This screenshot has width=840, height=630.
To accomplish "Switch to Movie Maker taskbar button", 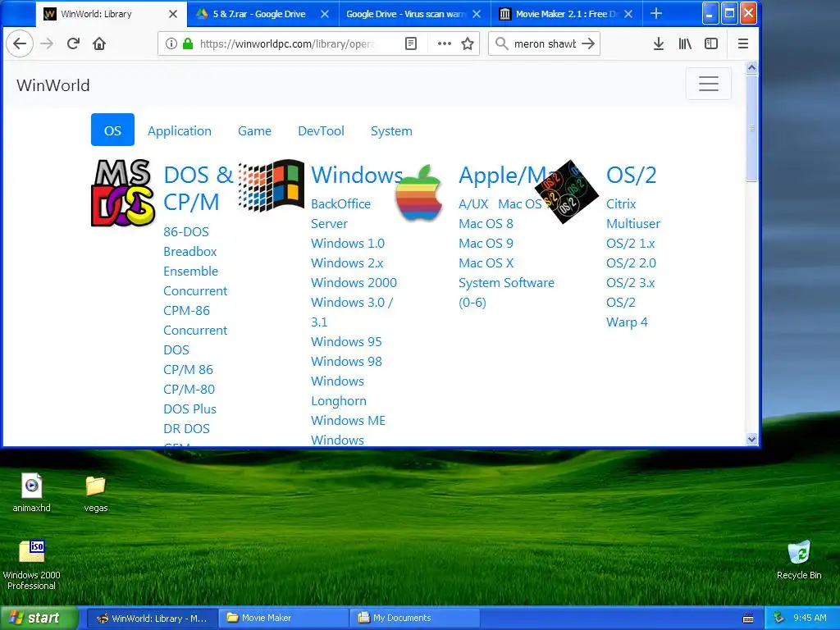I will point(284,618).
